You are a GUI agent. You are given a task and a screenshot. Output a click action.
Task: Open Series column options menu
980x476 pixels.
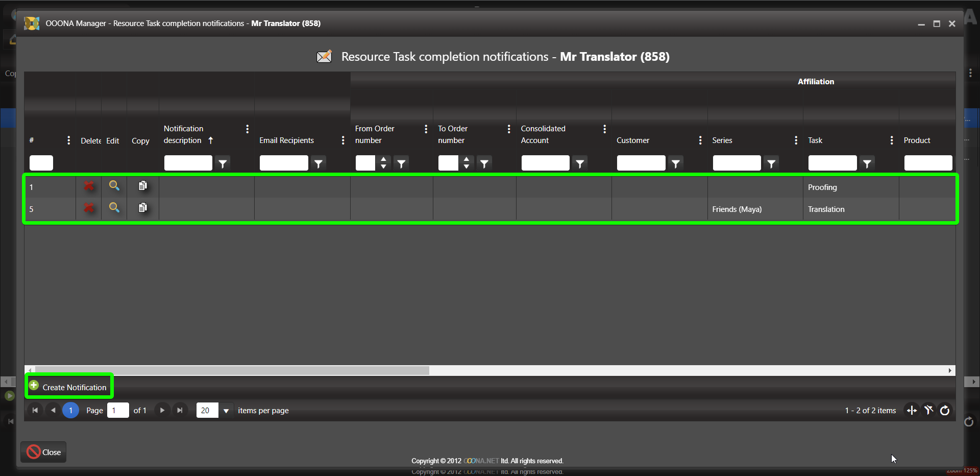point(796,140)
